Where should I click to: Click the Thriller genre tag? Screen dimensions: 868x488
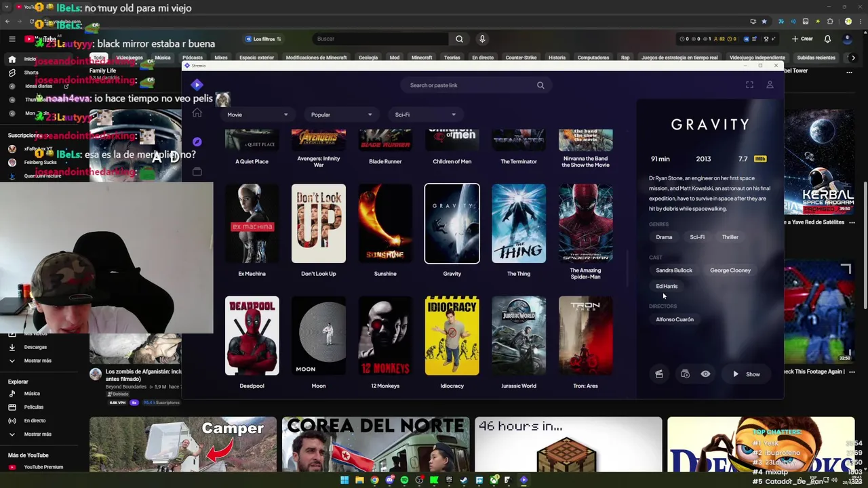(x=730, y=237)
